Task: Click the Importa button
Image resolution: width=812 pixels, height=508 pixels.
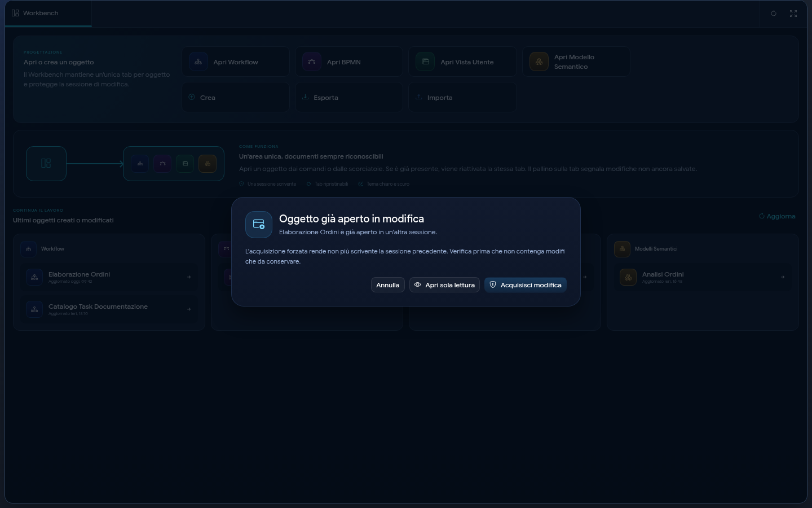Action: point(462,97)
